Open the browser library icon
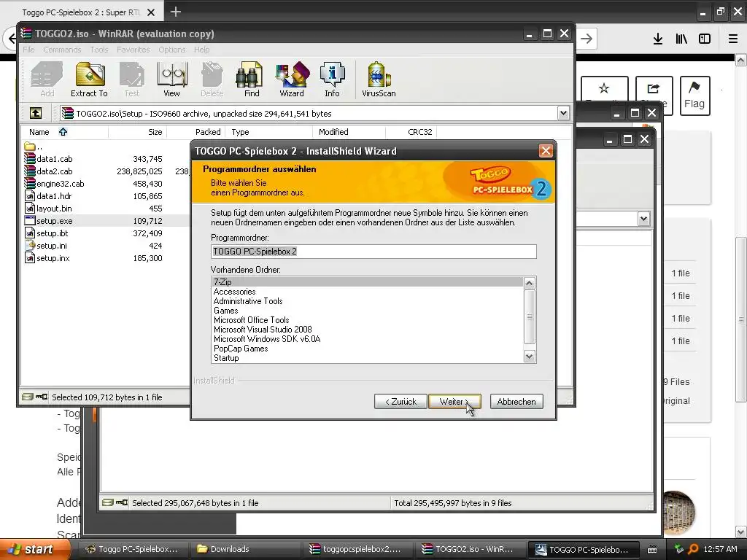Screen dimensions: 747x560 [x=681, y=39]
